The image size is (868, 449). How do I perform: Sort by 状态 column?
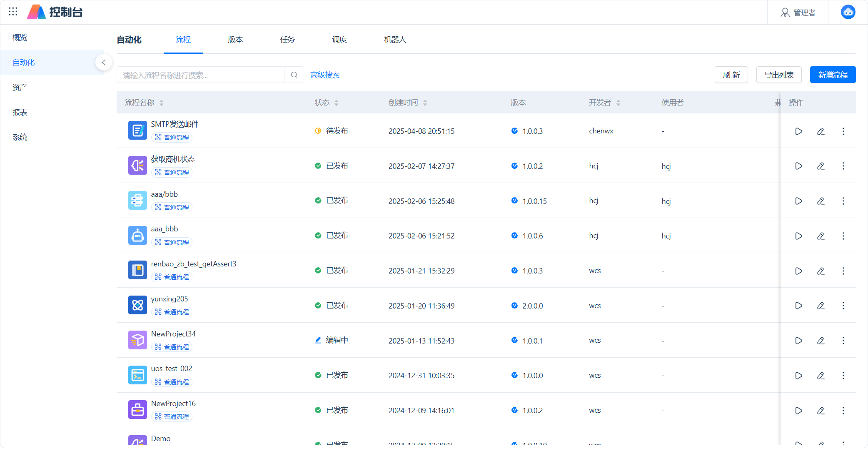[x=336, y=103]
